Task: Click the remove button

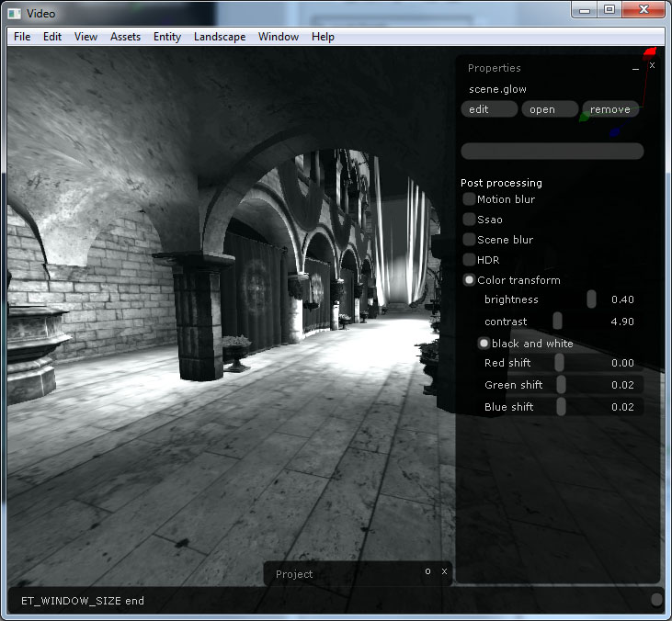Action: [x=610, y=109]
